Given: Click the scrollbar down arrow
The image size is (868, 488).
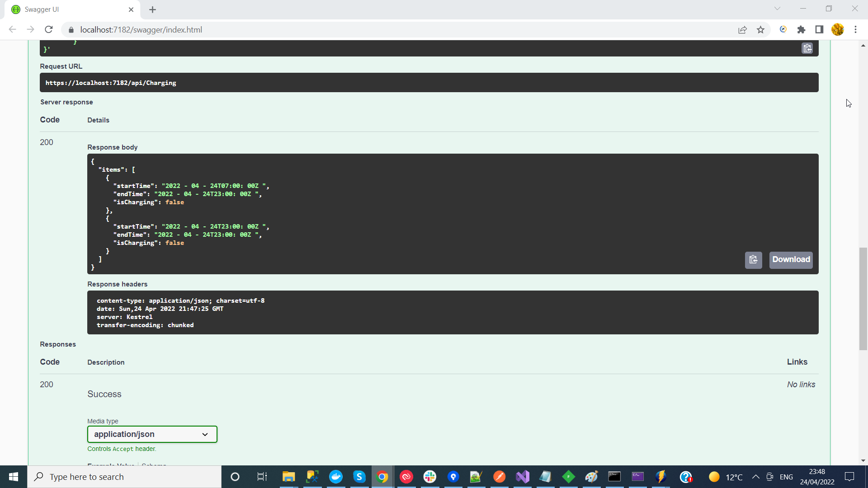Looking at the screenshot, I should click(863, 460).
